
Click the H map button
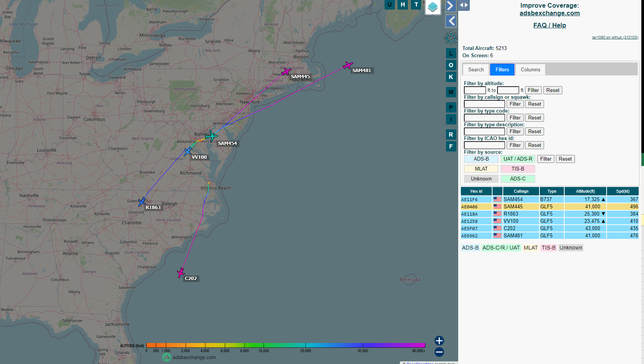tap(403, 5)
